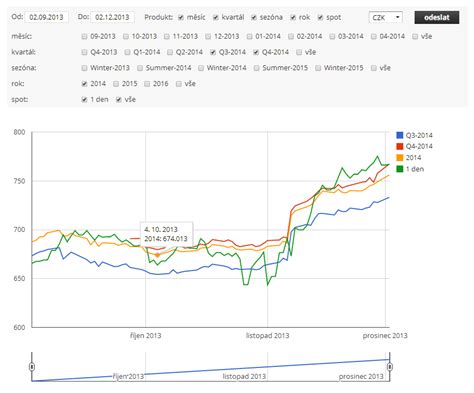Viewport: 474px width, 393px height.
Task: Click the highlighted orange data point marker
Action: [x=158, y=255]
